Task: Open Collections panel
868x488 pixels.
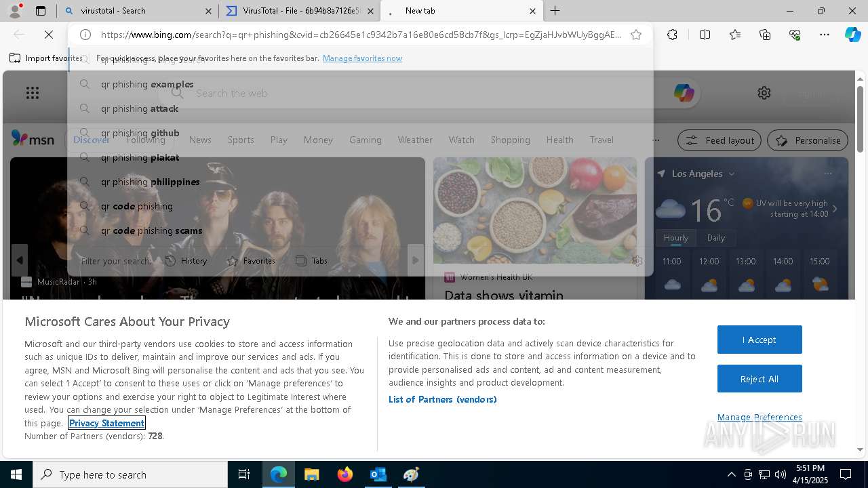Action: click(765, 35)
